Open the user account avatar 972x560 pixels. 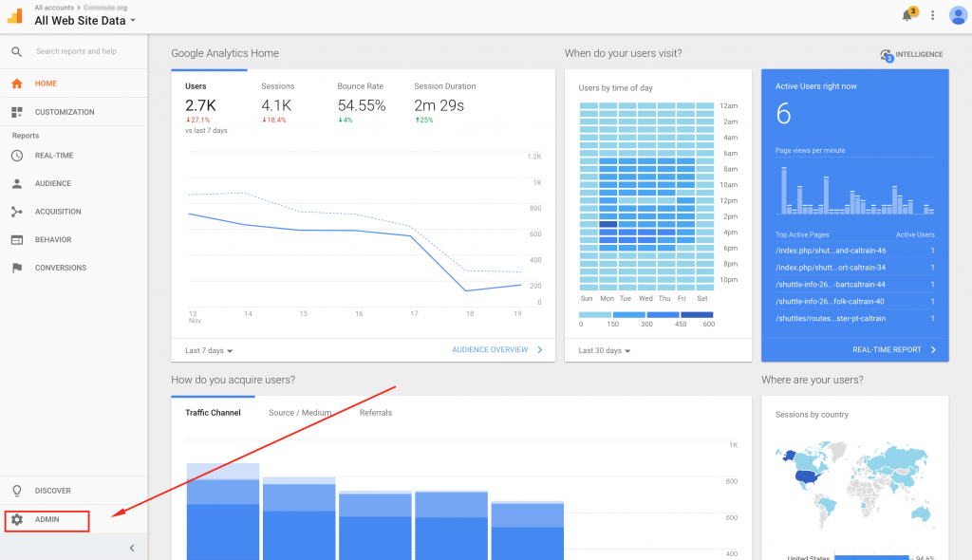(x=958, y=15)
